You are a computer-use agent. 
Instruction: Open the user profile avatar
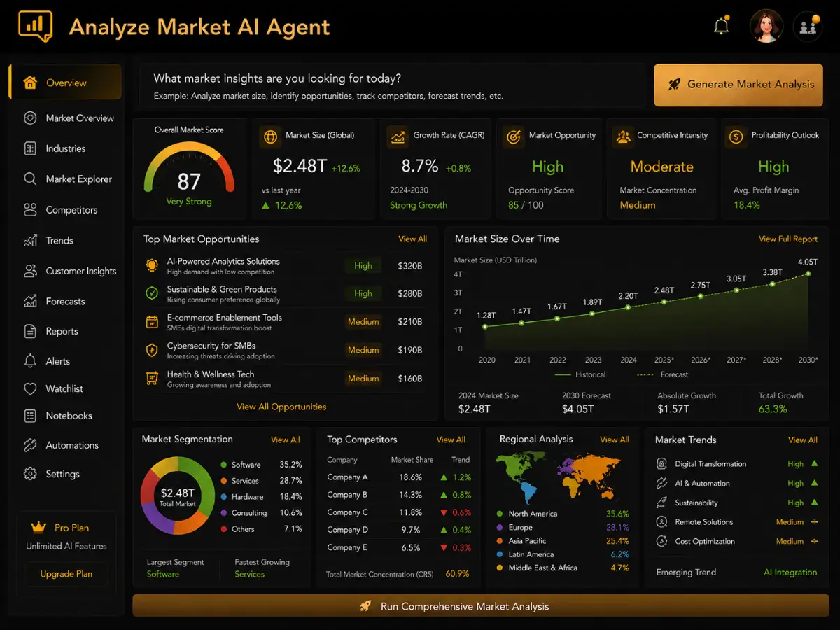click(x=766, y=27)
